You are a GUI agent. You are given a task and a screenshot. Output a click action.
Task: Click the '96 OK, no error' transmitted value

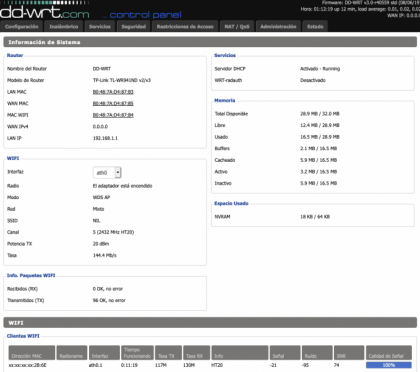[x=109, y=301]
